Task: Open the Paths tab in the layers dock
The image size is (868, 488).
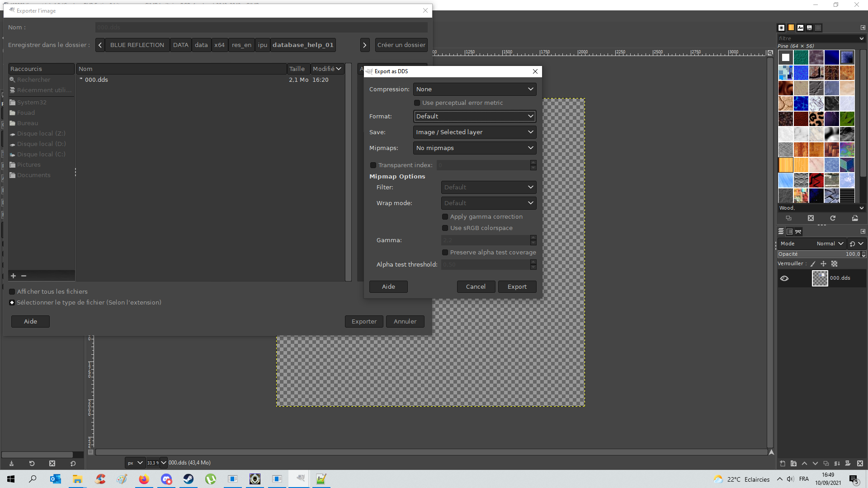Action: [799, 231]
